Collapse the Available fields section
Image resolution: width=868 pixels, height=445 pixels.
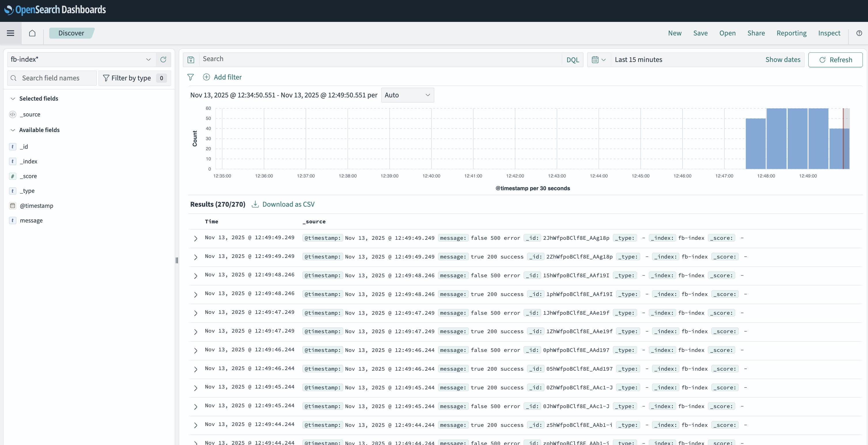(13, 130)
